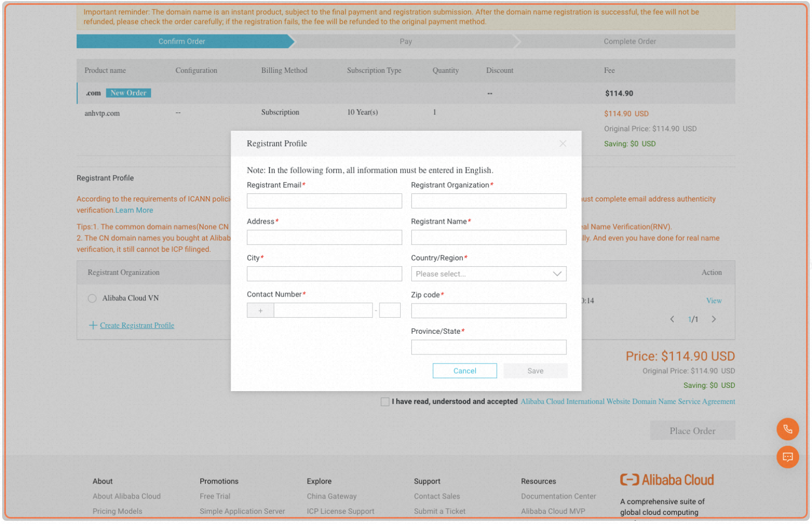
Task: Click the Contact Number main number field
Action: coord(323,311)
